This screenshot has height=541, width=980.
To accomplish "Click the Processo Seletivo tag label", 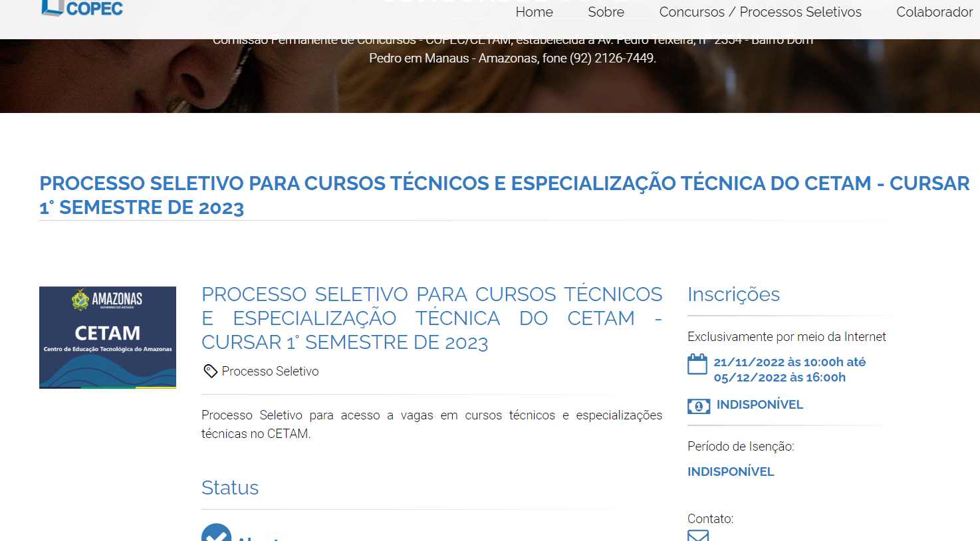I will [270, 371].
